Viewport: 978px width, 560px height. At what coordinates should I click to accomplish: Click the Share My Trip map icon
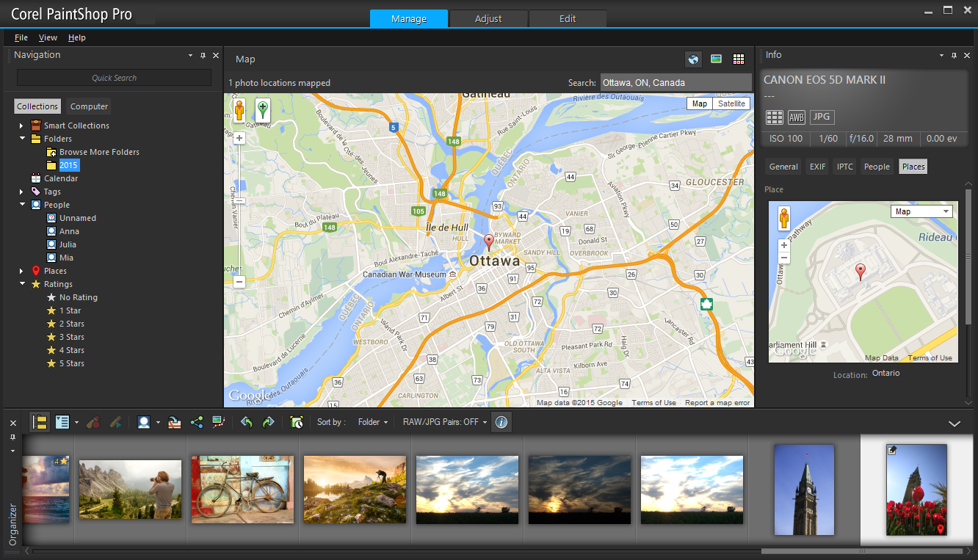tap(219, 422)
